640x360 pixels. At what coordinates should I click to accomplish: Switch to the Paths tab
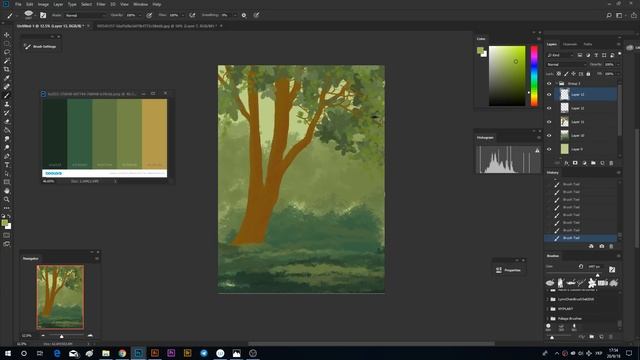(588, 44)
